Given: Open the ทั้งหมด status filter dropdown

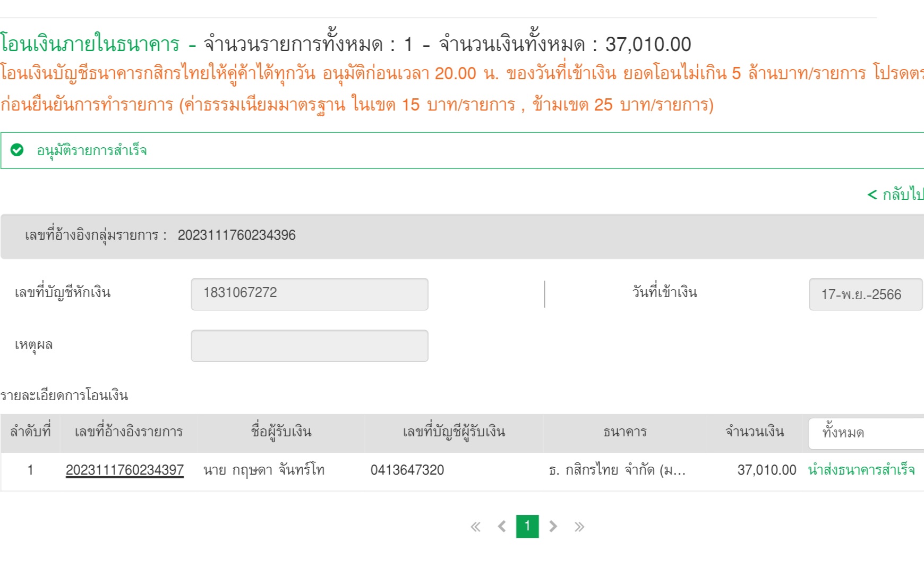Looking at the screenshot, I should tap(866, 433).
